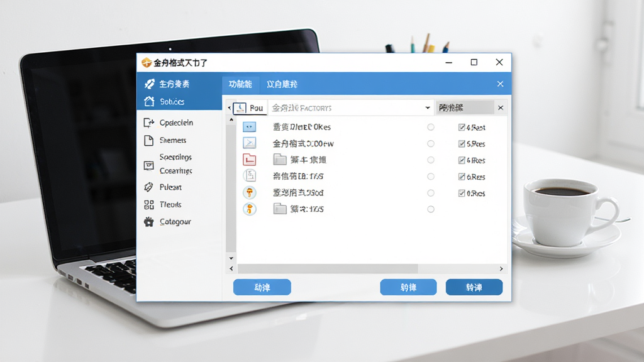Image resolution: width=644 pixels, height=362 pixels.
Task: Click the blue icon in the OKes row
Action: (249, 127)
